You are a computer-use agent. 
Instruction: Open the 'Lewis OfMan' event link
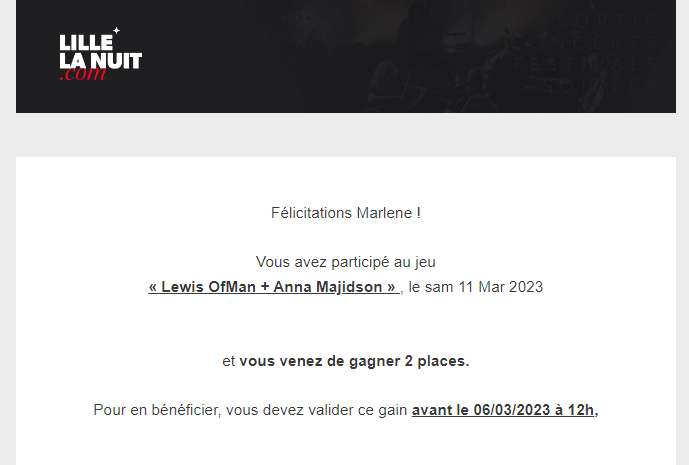[x=205, y=287]
